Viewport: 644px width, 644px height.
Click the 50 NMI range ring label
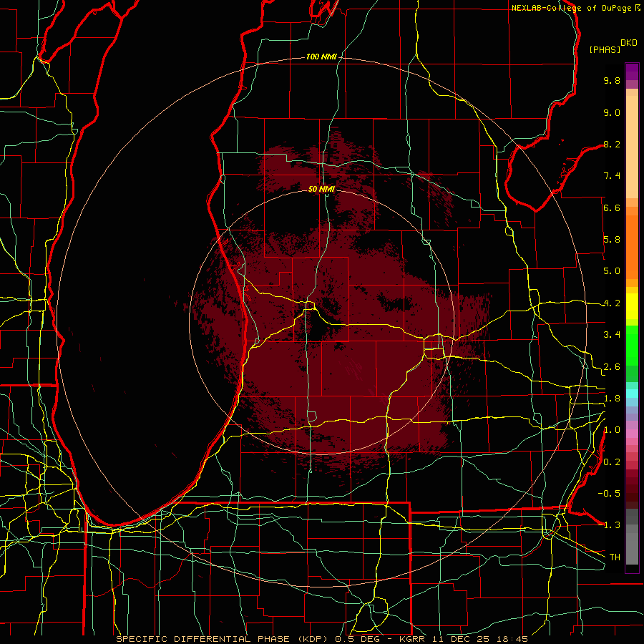321,189
